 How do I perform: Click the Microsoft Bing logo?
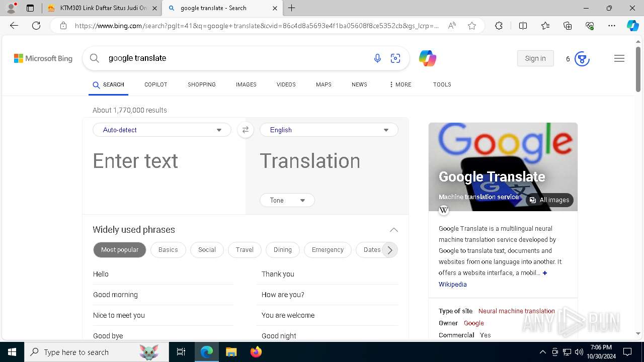pos(43,58)
